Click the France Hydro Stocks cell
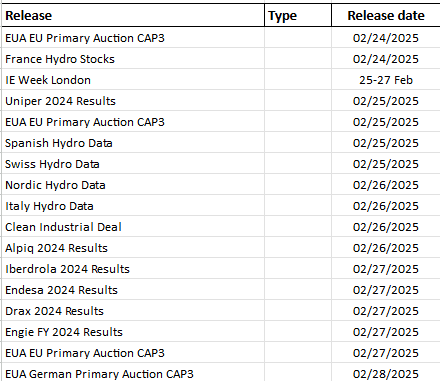This screenshot has width=440, height=381. click(133, 59)
